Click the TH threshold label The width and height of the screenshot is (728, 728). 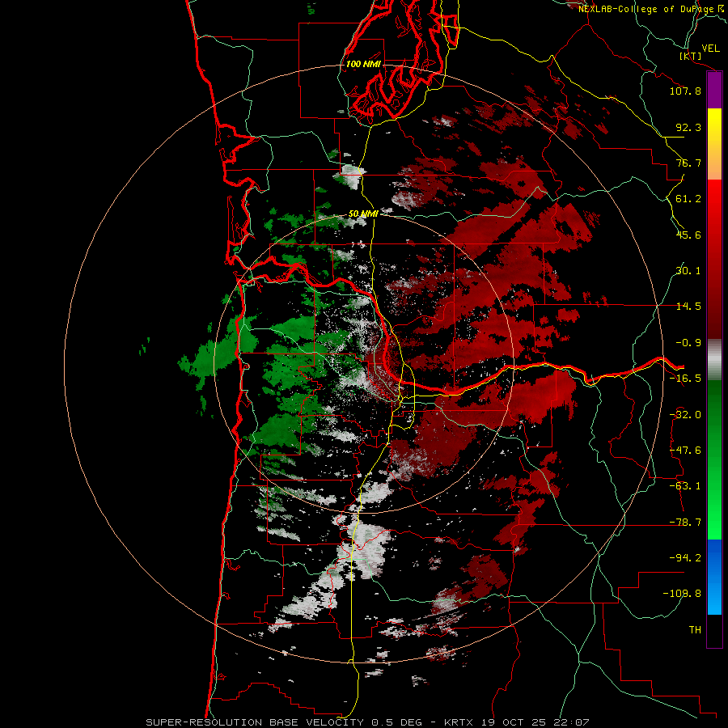pos(695,630)
